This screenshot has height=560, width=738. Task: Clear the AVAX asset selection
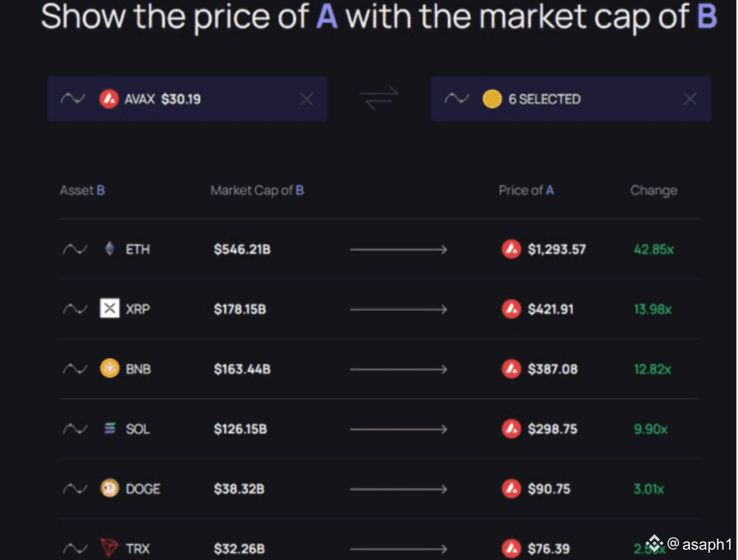(x=307, y=99)
